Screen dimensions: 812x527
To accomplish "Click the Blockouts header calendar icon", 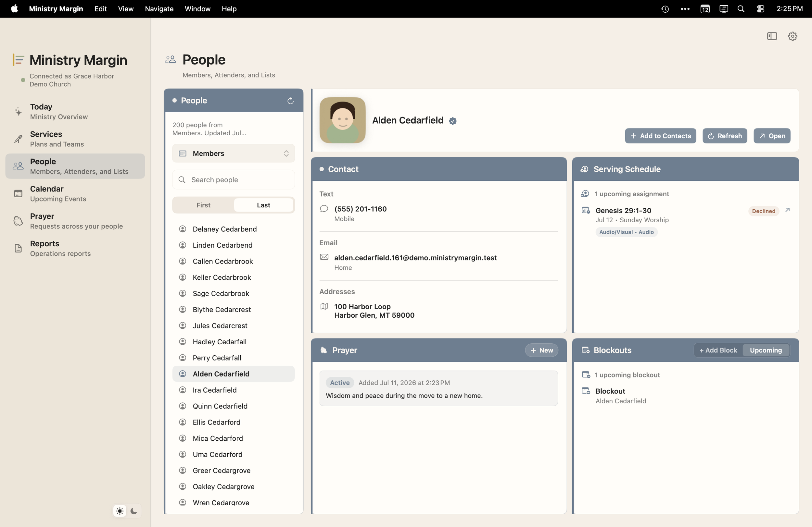I will coord(586,350).
